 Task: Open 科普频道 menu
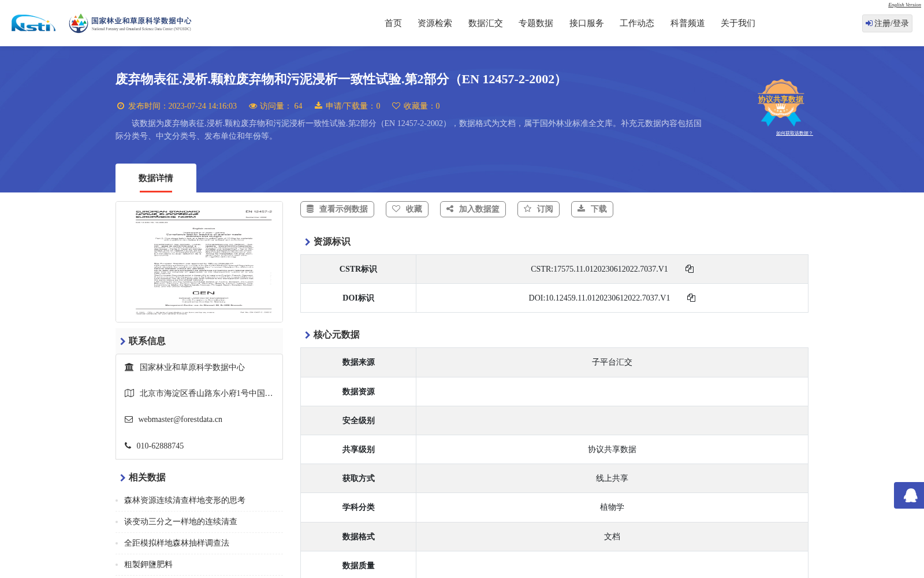tap(688, 23)
